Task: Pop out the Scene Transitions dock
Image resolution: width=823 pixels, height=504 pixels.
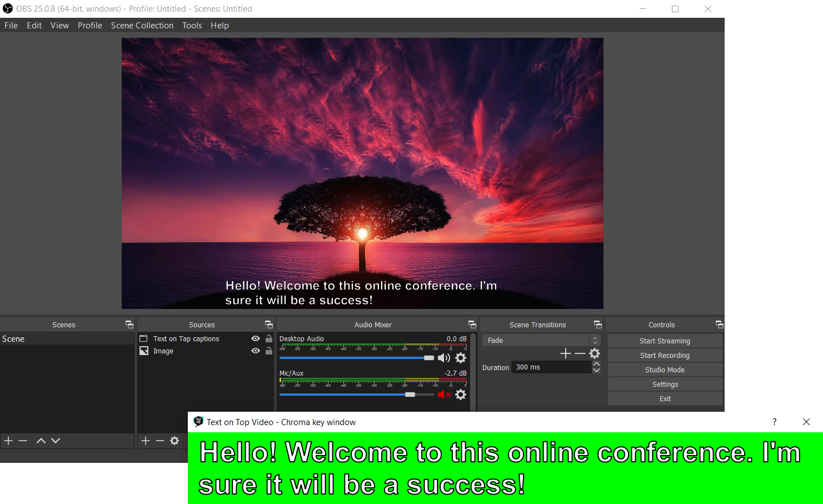Action: point(598,325)
